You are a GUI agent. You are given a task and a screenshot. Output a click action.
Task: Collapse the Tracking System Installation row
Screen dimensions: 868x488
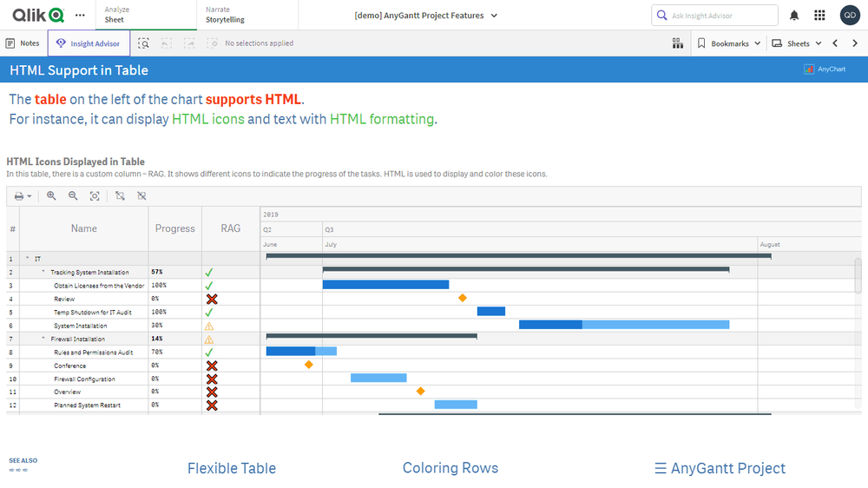[x=43, y=273]
